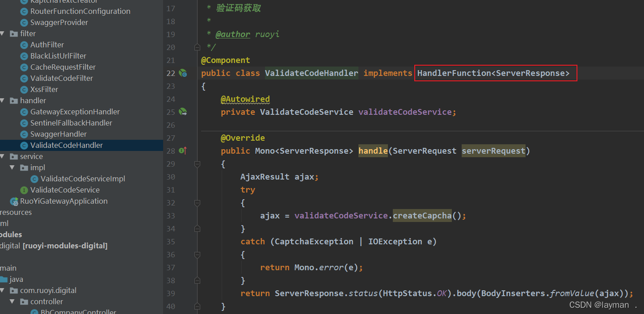The image size is (644, 314).
Task: Click the handler package folder icon
Action: click(14, 100)
